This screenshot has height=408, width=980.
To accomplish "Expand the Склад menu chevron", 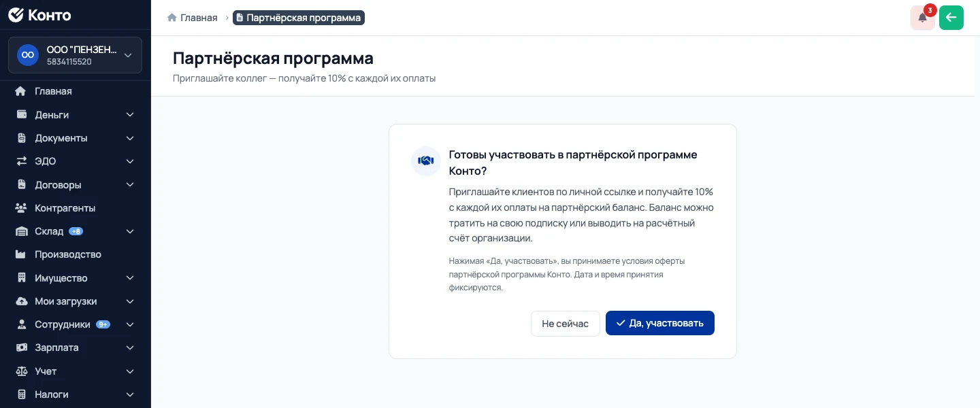I will tap(130, 231).
